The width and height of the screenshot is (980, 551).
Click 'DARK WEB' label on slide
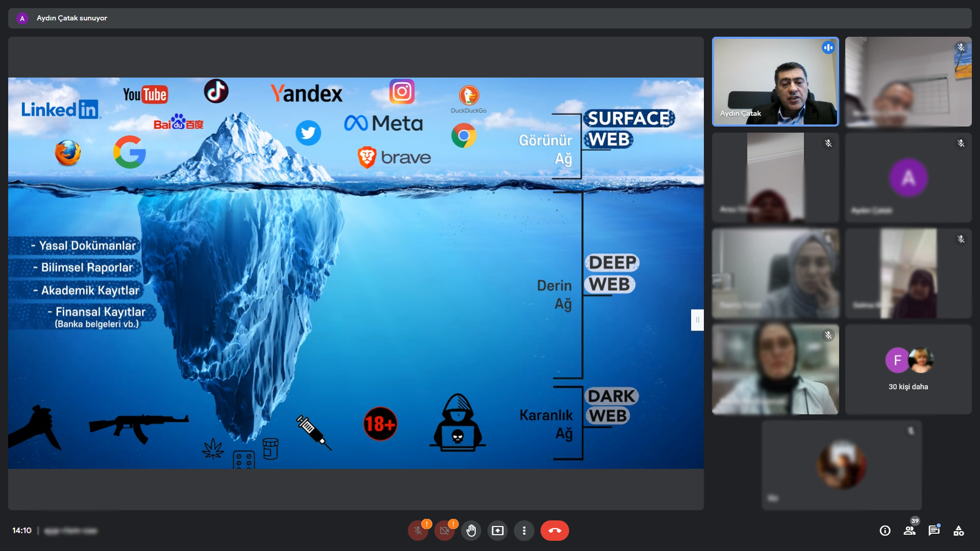coord(611,406)
